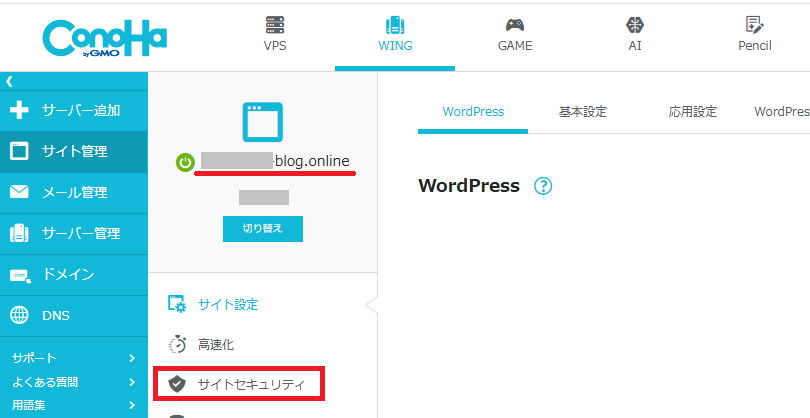810x418 pixels.
Task: Open メール管理 in the sidebar
Action: coord(74,192)
